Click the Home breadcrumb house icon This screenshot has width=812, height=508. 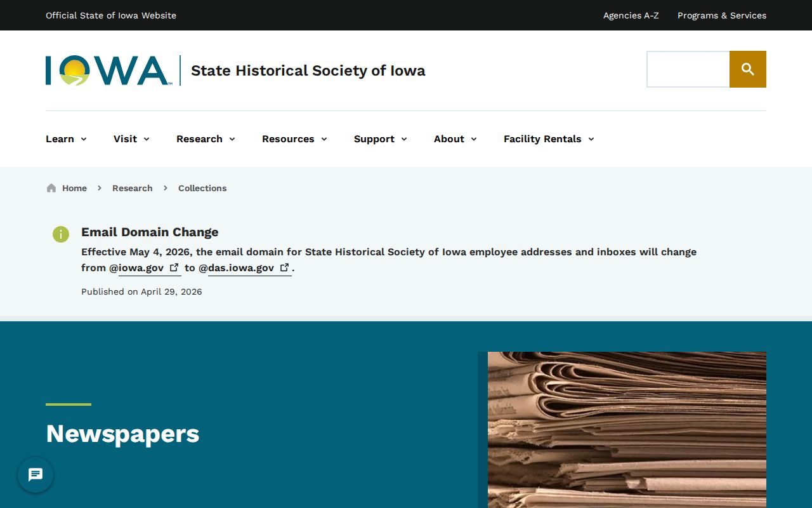(51, 188)
